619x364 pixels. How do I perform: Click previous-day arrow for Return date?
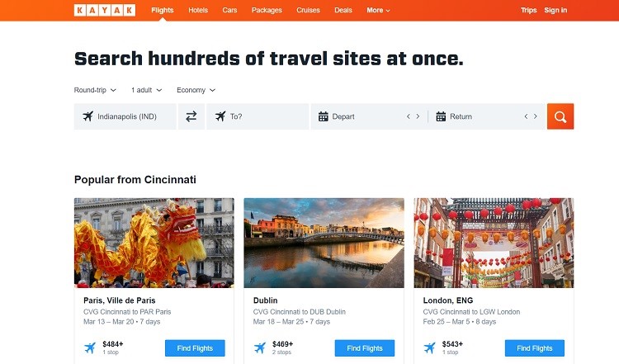point(526,116)
